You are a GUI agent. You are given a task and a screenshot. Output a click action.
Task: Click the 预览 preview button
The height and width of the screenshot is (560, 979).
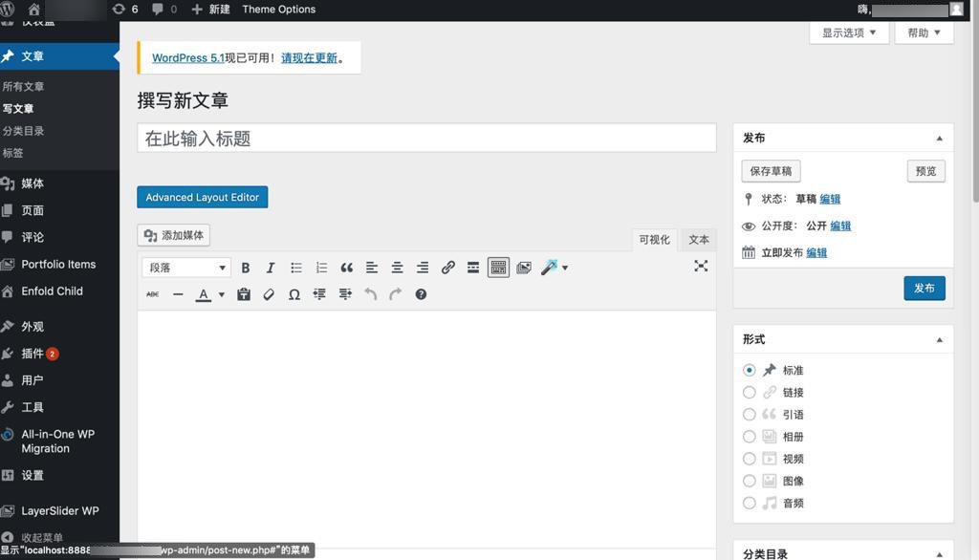[x=925, y=171]
